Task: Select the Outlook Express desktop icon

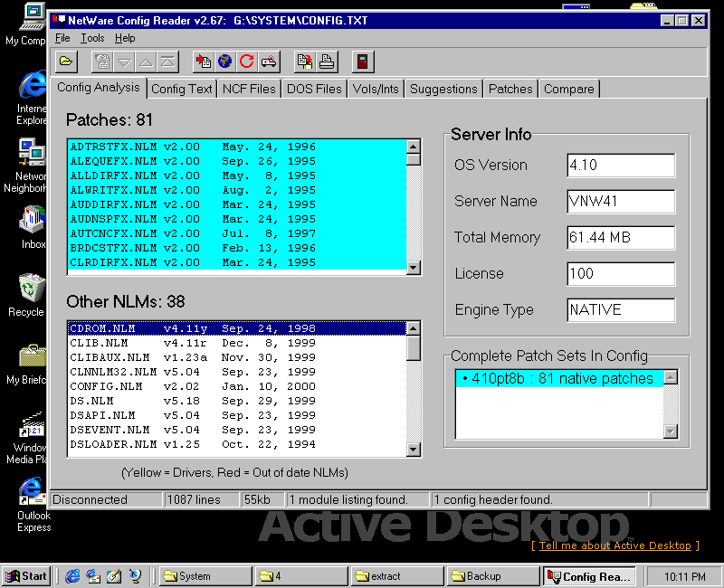Action: [x=33, y=505]
